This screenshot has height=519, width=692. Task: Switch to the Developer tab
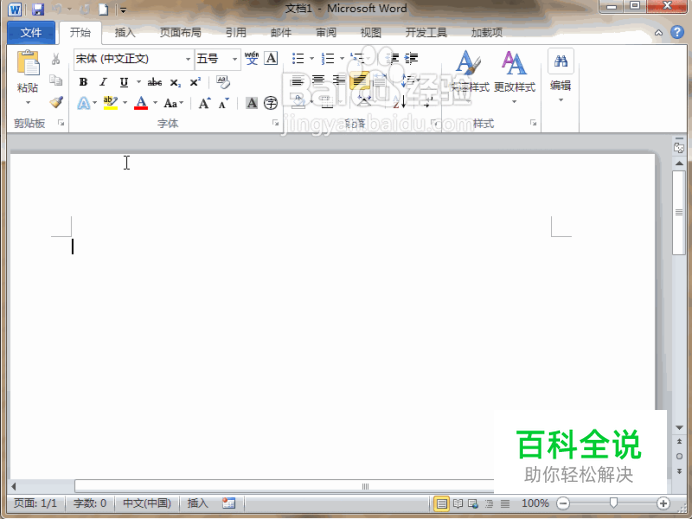(x=426, y=33)
